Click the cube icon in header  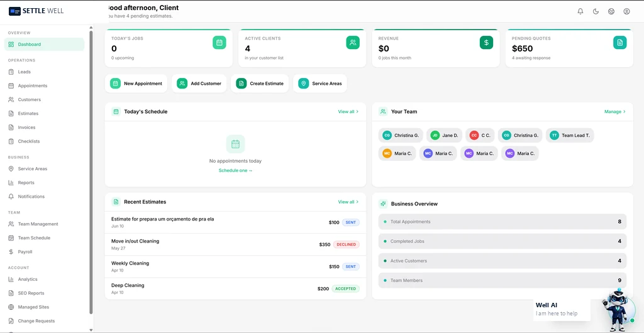[x=611, y=11]
